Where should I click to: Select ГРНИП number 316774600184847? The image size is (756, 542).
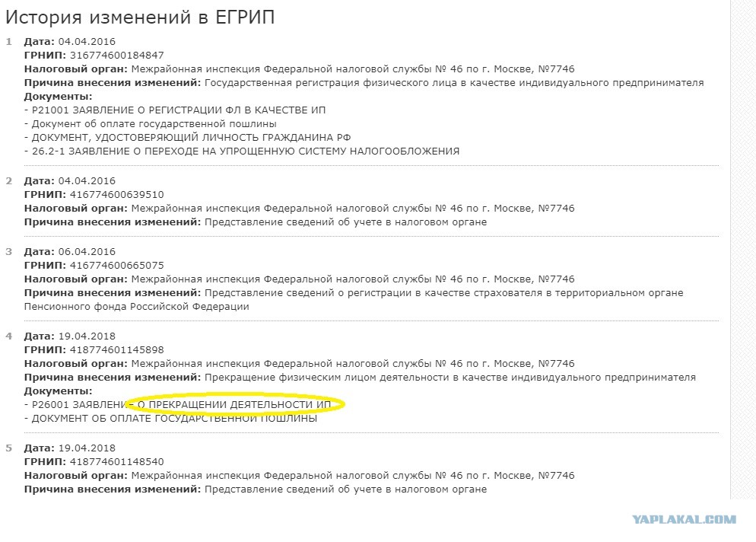pyautogui.click(x=116, y=55)
